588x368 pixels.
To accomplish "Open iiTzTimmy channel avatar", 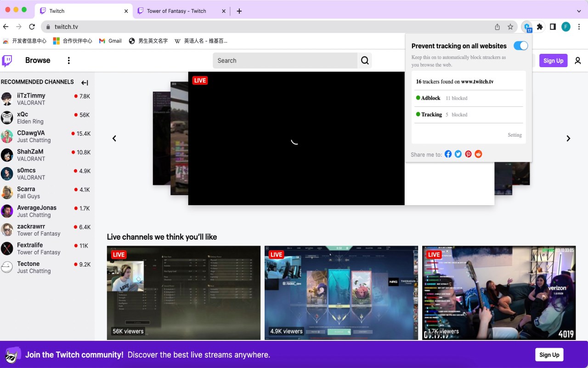I will pyautogui.click(x=7, y=99).
